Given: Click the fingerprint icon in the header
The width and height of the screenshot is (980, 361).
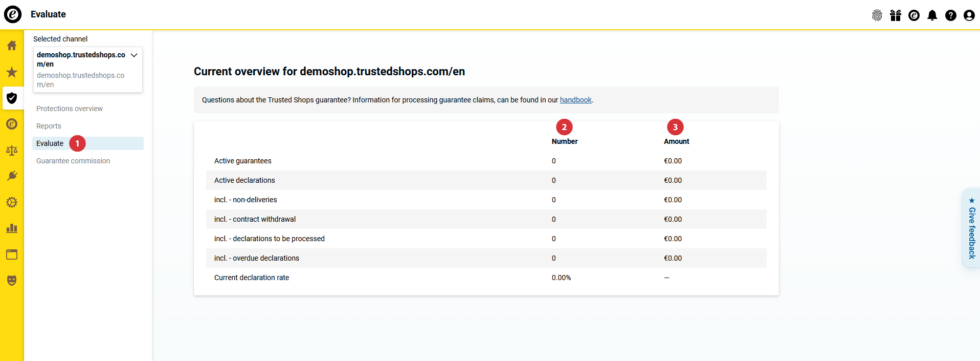Looking at the screenshot, I should tap(877, 15).
